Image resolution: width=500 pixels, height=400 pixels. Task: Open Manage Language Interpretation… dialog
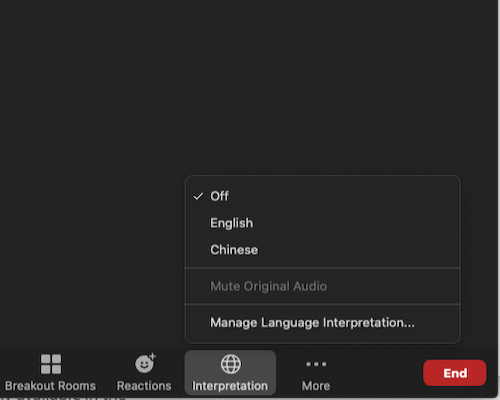(323, 323)
